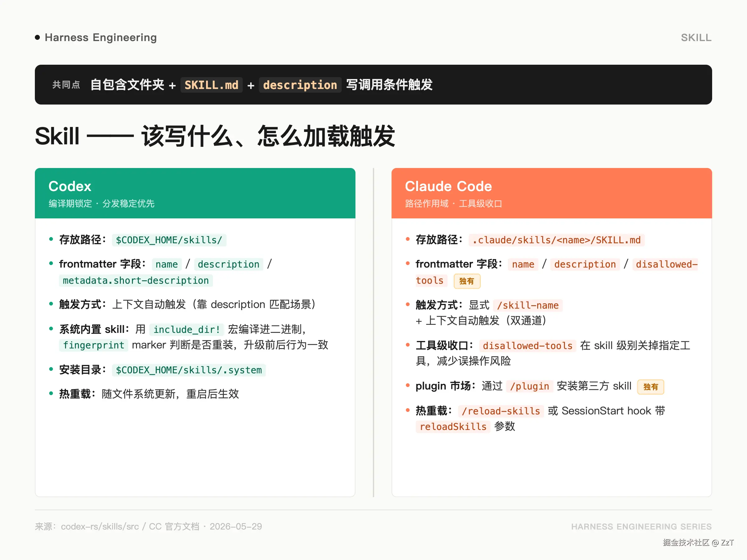
Task: Click the '独有' badge after '安装第三方 skill'
Action: point(651,387)
